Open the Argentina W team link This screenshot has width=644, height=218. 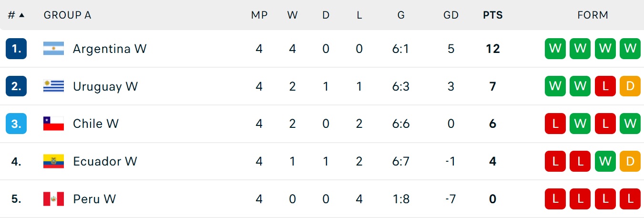[x=110, y=49]
